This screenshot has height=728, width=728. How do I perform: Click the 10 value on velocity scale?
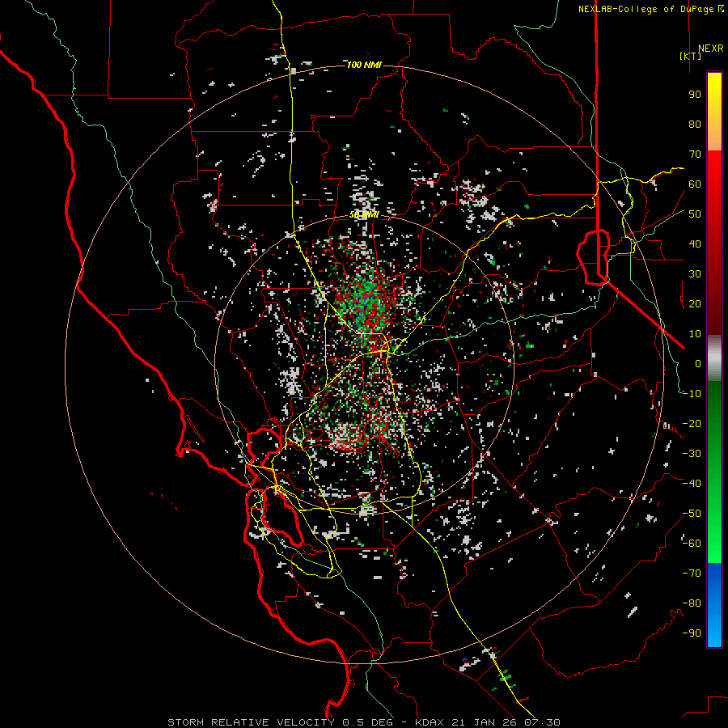click(x=695, y=334)
